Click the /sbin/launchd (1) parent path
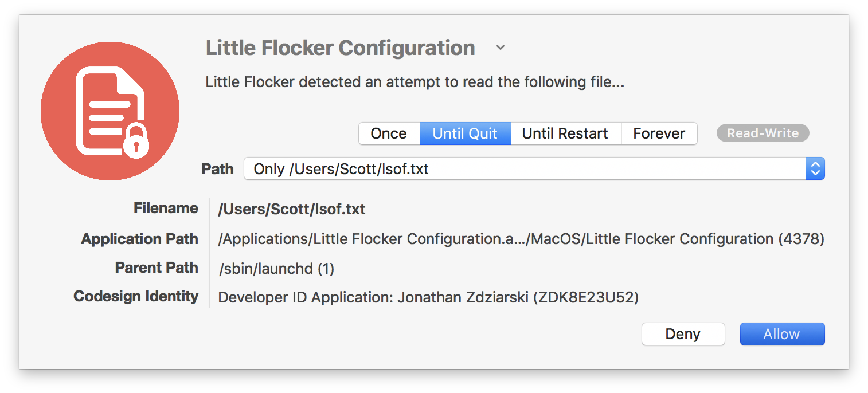Viewport: 868px width, 393px height. tap(276, 268)
